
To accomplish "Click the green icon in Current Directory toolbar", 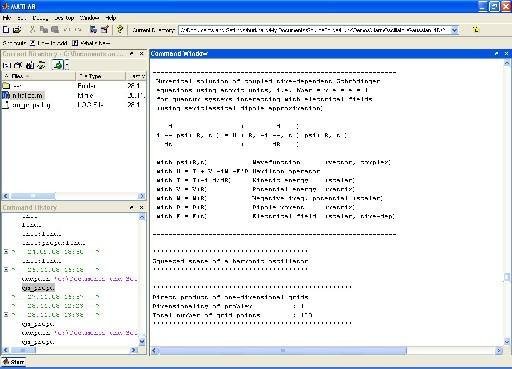I will pyautogui.click(x=58, y=65).
